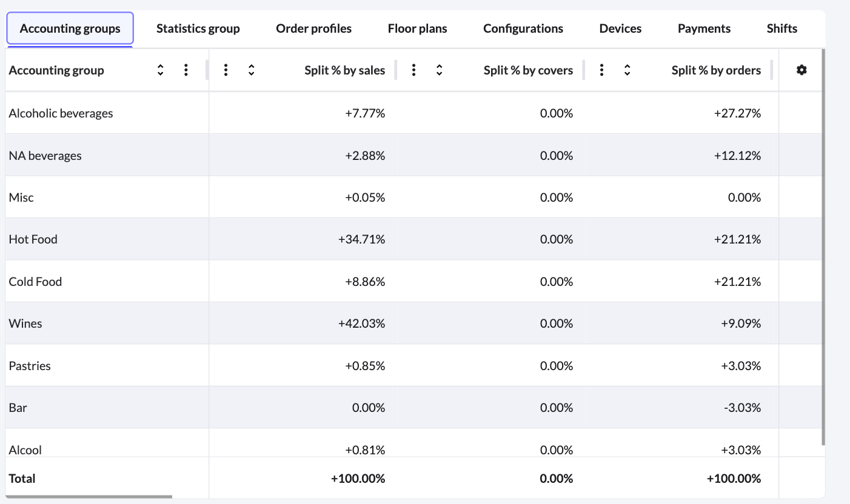The width and height of the screenshot is (850, 504).
Task: Sort table by Split % by orders
Action: tap(627, 70)
